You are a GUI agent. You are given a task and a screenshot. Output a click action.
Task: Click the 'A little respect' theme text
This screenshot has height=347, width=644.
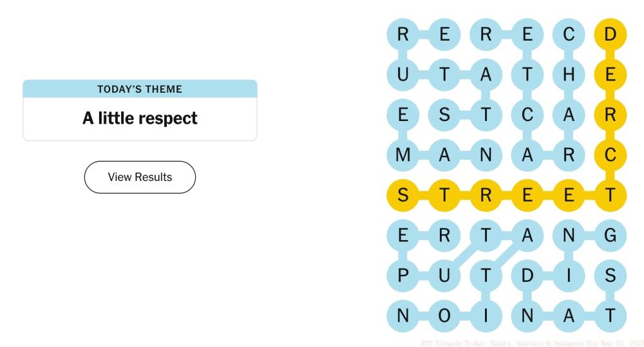click(x=140, y=118)
